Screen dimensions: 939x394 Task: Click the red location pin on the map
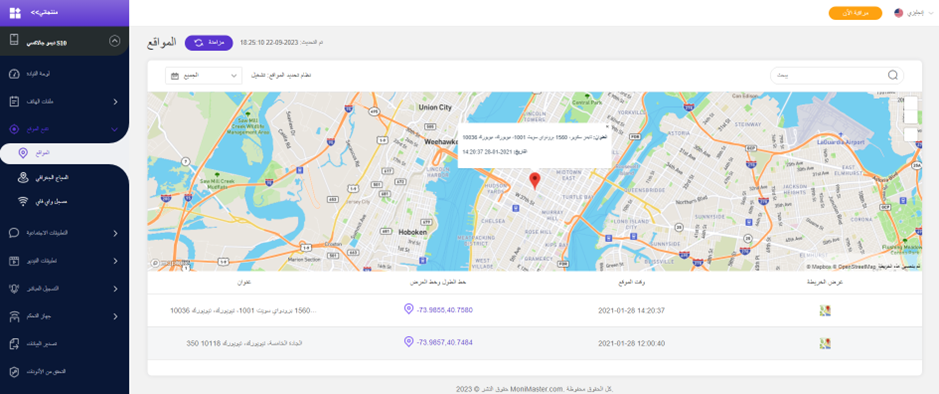[x=535, y=180]
